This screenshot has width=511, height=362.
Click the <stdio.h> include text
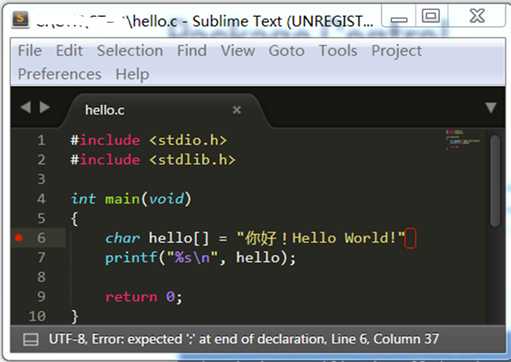pyautogui.click(x=188, y=140)
